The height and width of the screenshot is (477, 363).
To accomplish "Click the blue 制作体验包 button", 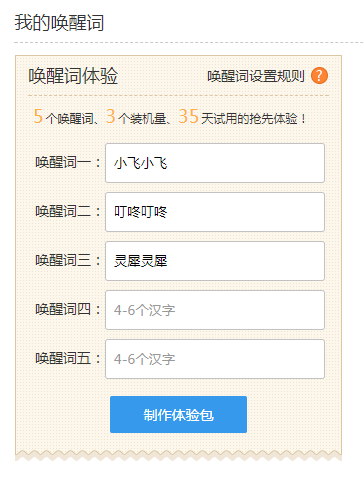I will click(178, 414).
